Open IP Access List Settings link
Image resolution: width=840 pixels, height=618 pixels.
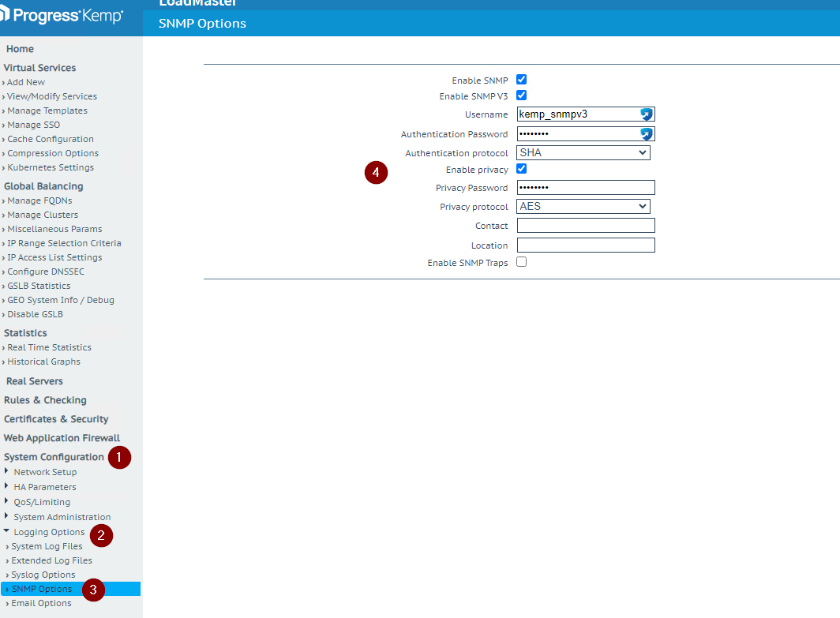click(x=54, y=257)
